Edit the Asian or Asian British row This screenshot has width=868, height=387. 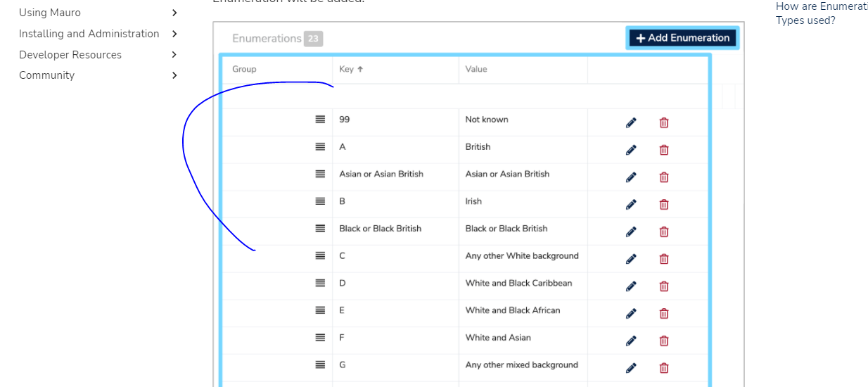coord(631,177)
